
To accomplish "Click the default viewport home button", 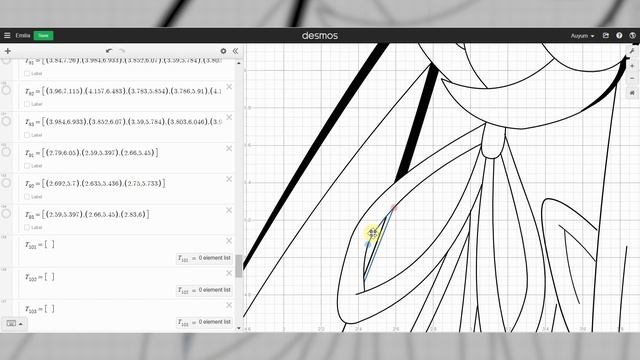I will tap(632, 93).
